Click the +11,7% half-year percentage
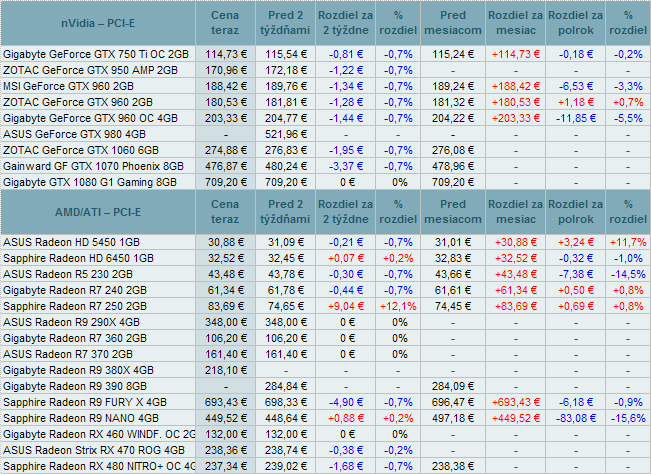This screenshot has width=651, height=474. [628, 242]
